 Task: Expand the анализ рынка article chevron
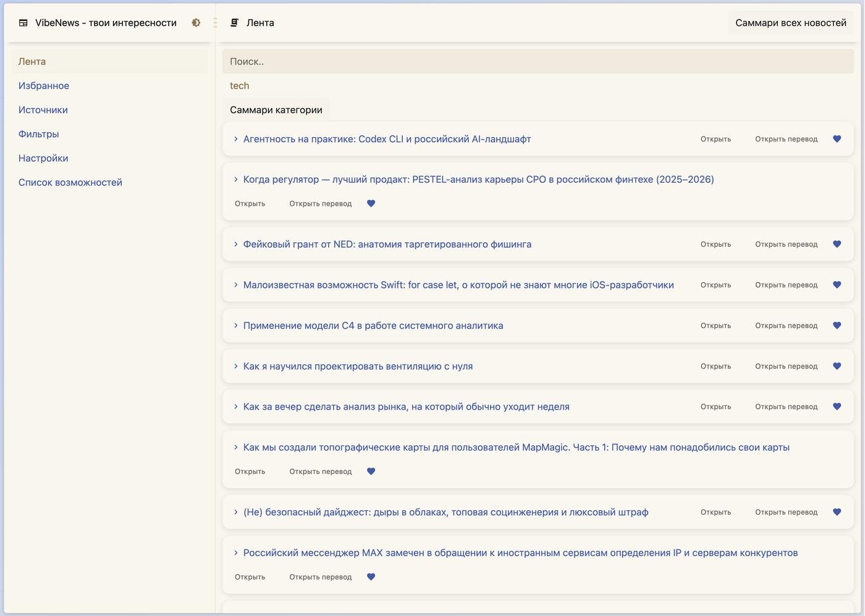point(235,407)
